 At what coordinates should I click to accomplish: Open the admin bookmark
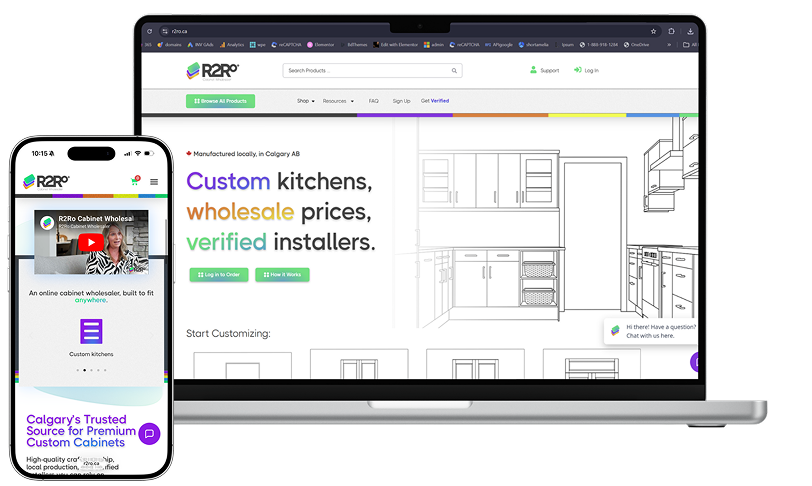[x=434, y=45]
